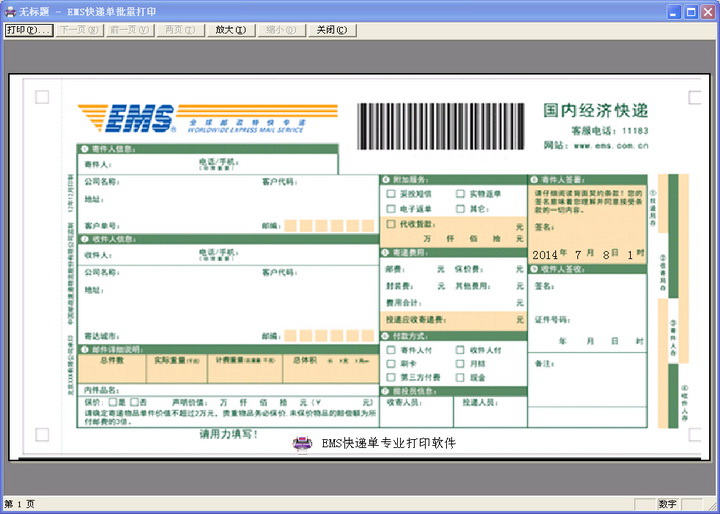Tick the 代收货款 checkbox
Screen dimensions: 720x514
[391, 224]
